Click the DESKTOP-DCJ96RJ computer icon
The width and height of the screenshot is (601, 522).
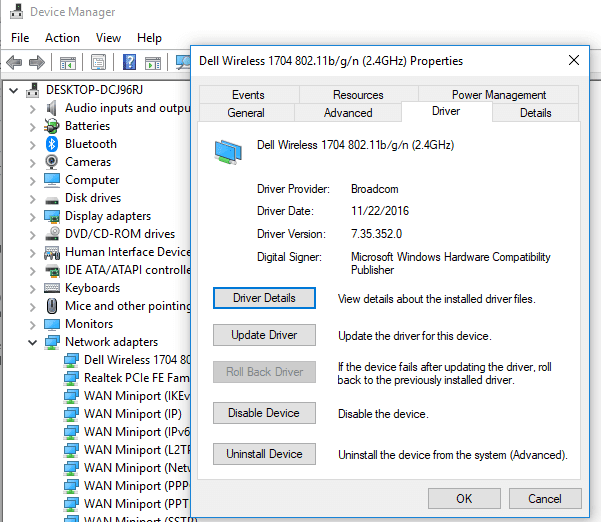pyautogui.click(x=32, y=90)
